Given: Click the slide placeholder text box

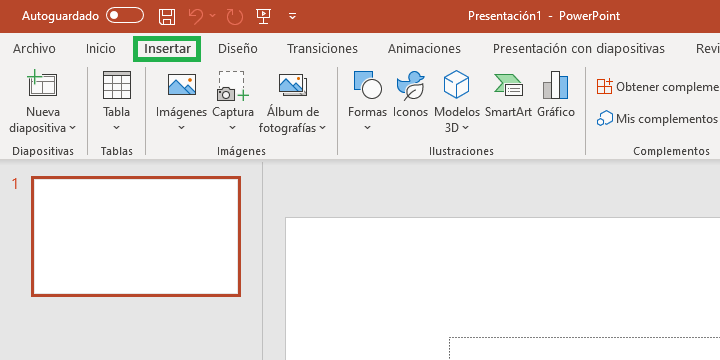Looking at the screenshot, I should 584,349.
